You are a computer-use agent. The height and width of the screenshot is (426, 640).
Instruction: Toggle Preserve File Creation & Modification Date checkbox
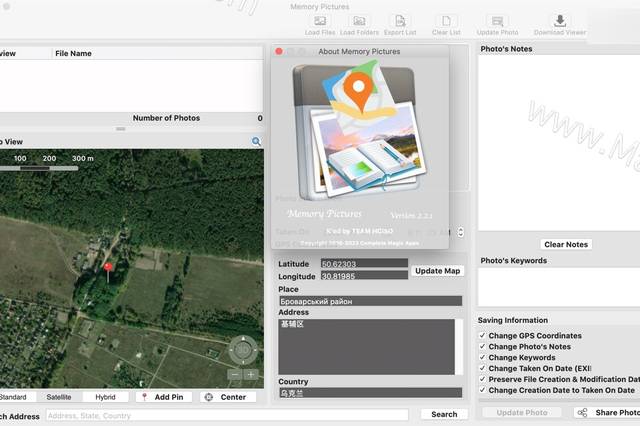(x=482, y=379)
